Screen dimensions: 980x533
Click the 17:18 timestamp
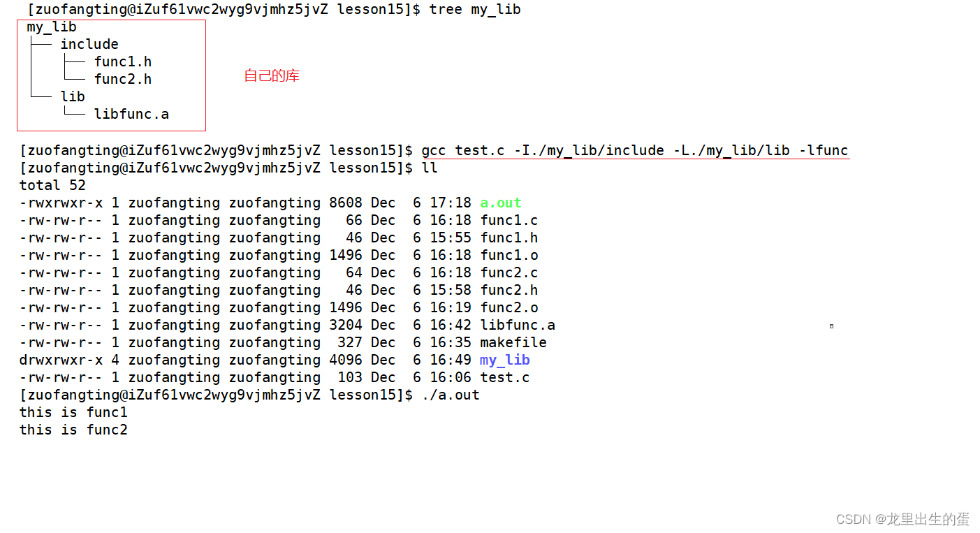pyautogui.click(x=451, y=203)
